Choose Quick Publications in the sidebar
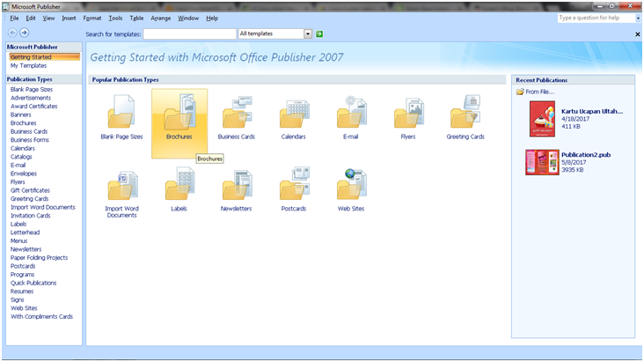The image size is (644, 362). pyautogui.click(x=33, y=283)
